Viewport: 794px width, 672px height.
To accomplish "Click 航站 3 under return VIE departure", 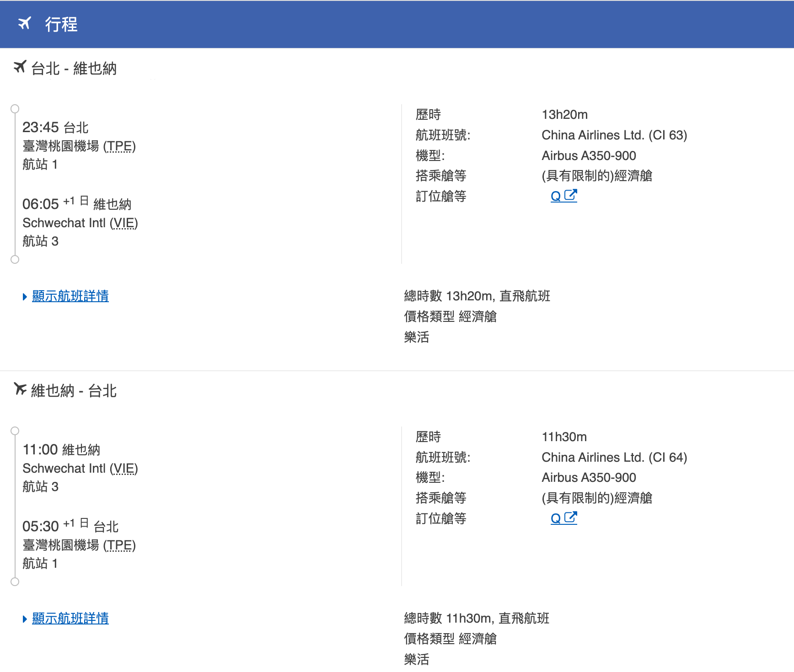I will [x=40, y=487].
